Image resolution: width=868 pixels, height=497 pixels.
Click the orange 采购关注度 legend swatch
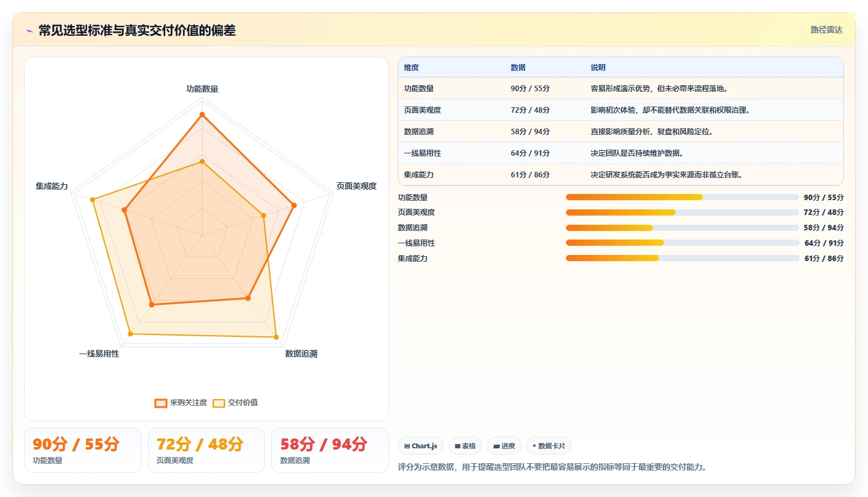pos(161,403)
